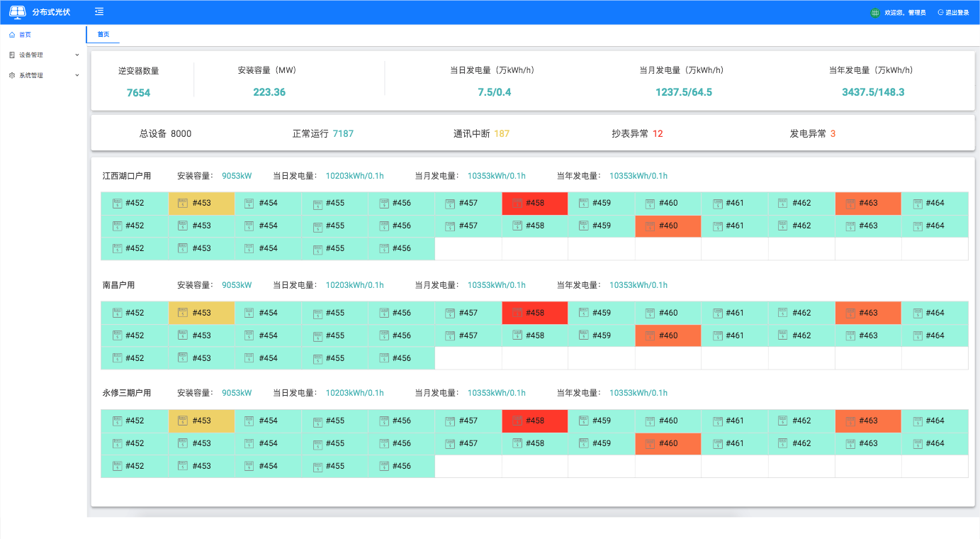
Task: Select orange cell label #463 in 南昌户用
Action: (x=868, y=313)
